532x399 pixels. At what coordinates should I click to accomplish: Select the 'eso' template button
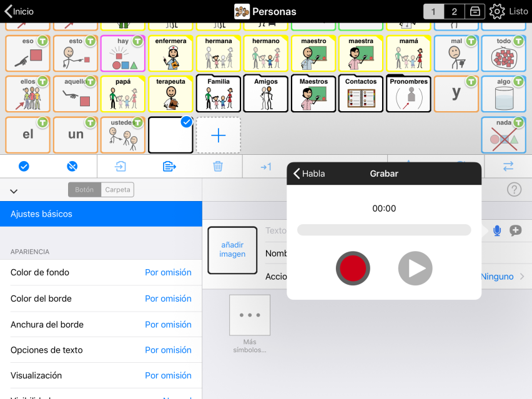[28, 53]
